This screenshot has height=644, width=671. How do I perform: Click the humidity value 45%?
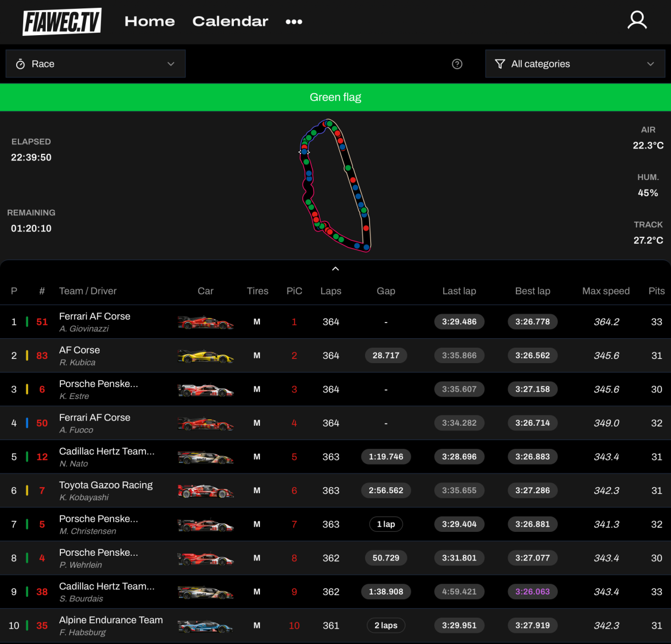(648, 193)
